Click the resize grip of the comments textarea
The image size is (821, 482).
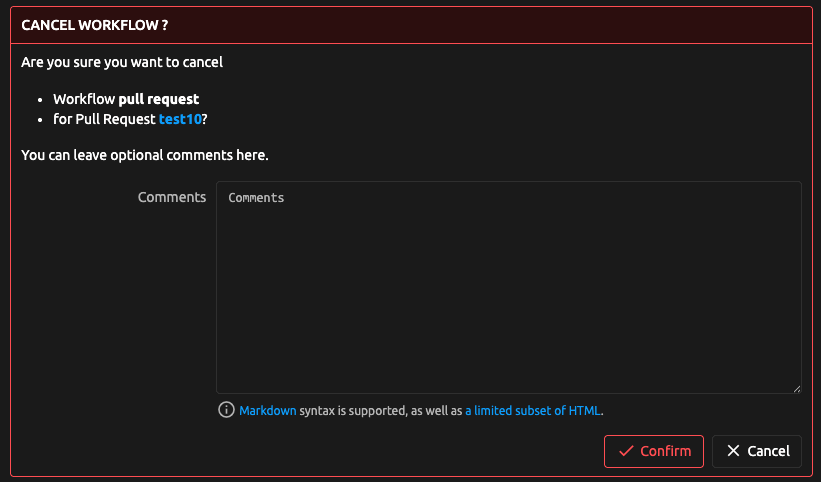(796, 388)
